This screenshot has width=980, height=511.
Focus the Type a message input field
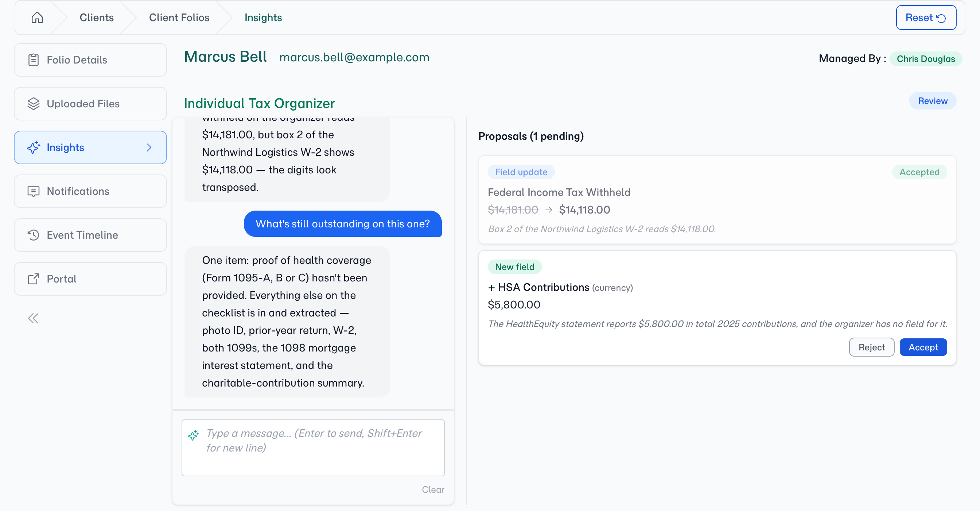[313, 447]
